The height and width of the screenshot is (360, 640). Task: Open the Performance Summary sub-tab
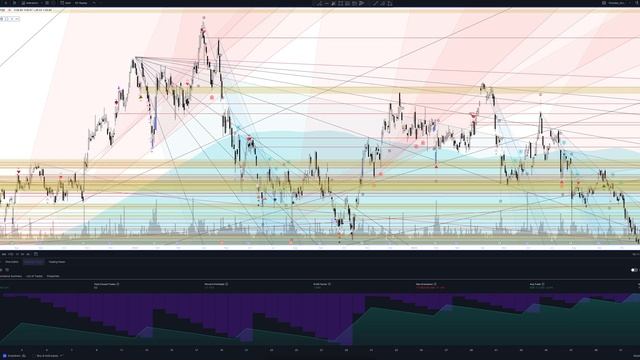[x=11, y=276]
